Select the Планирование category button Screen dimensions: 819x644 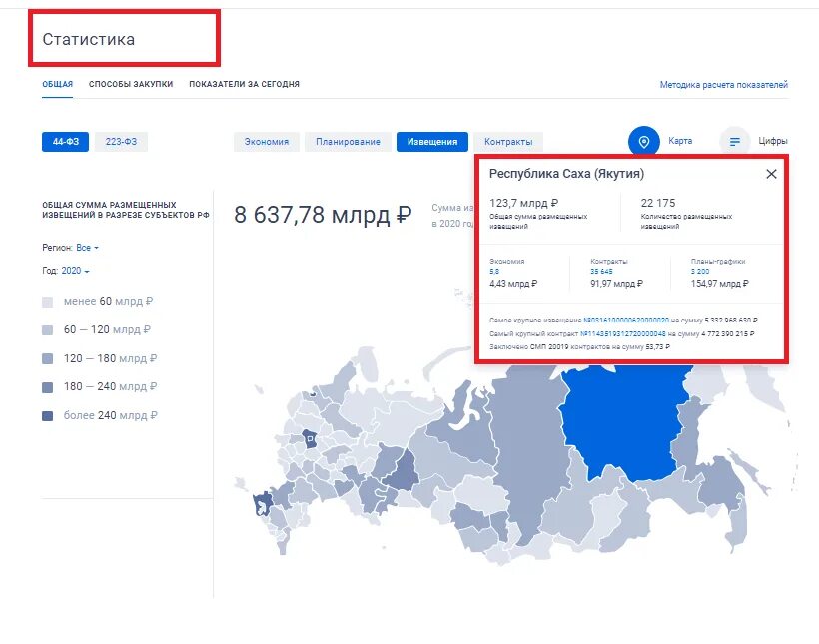[x=348, y=142]
